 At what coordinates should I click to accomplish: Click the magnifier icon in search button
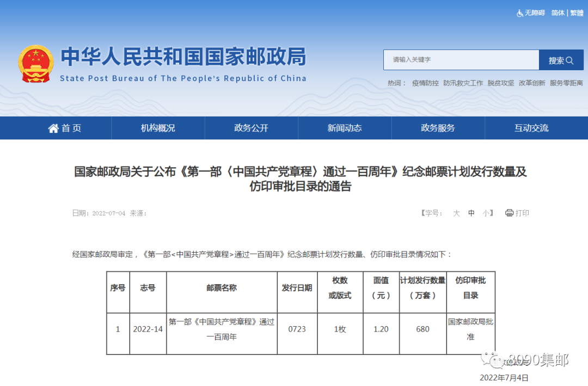[x=569, y=60]
